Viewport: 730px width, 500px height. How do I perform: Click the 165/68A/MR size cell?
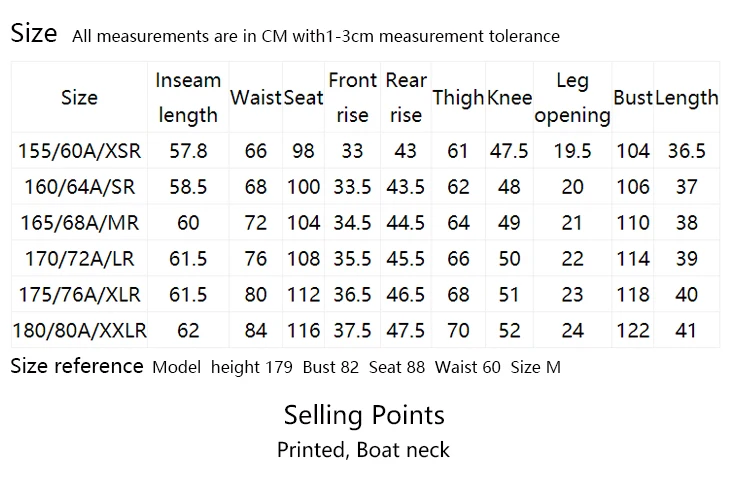[80, 223]
